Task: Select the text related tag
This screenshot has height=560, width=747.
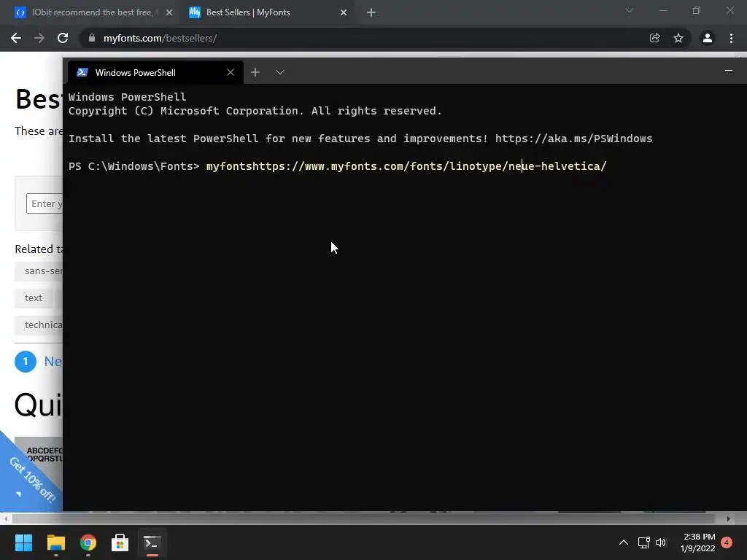Action: pyautogui.click(x=34, y=298)
